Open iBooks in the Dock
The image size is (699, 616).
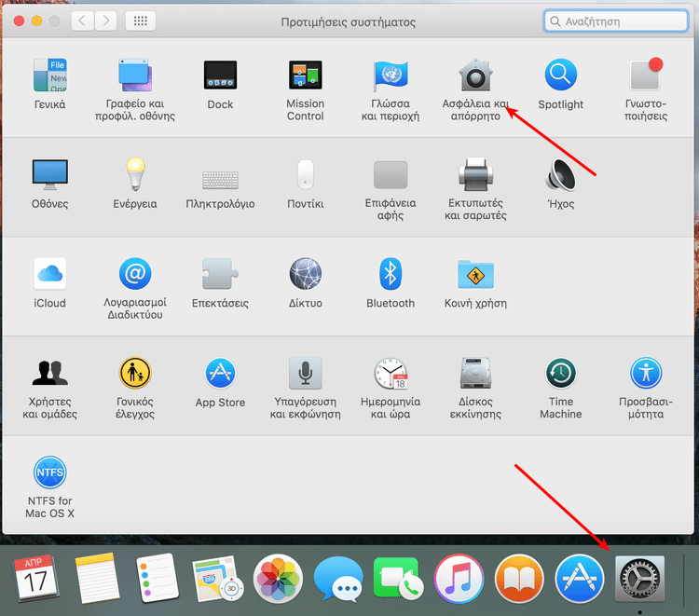(x=519, y=579)
